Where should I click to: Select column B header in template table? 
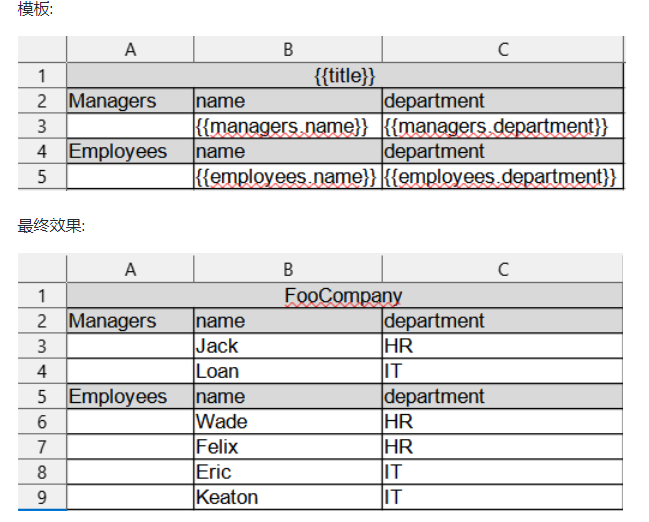pos(287,50)
